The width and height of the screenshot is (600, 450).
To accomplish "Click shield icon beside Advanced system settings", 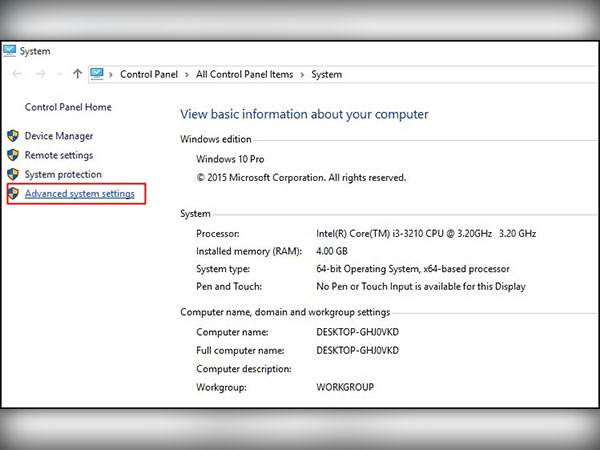I will click(x=13, y=193).
